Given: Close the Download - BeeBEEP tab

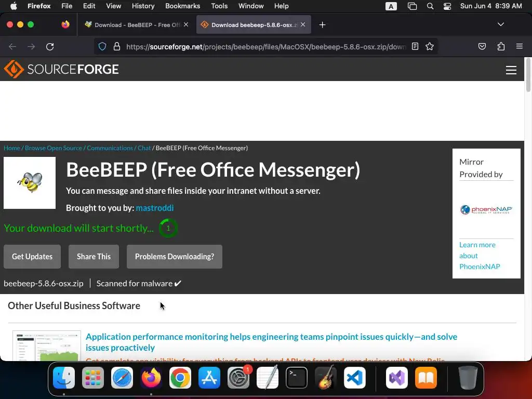Looking at the screenshot, I should (x=186, y=24).
